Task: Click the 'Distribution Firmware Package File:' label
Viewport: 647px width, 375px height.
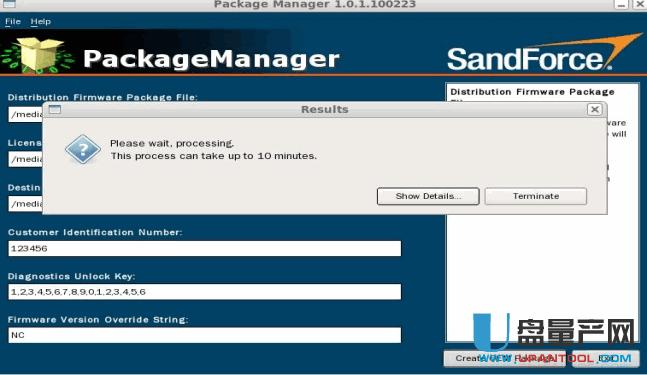Action: pos(103,97)
